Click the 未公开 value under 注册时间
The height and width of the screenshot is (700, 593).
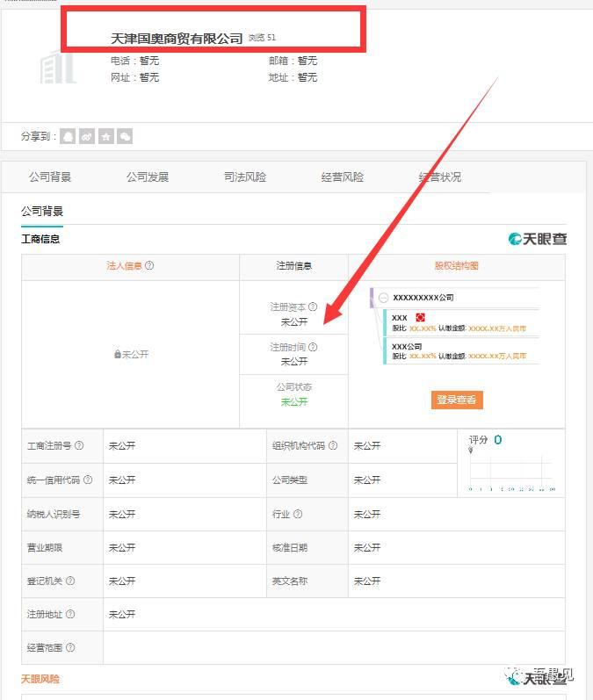pyautogui.click(x=293, y=362)
